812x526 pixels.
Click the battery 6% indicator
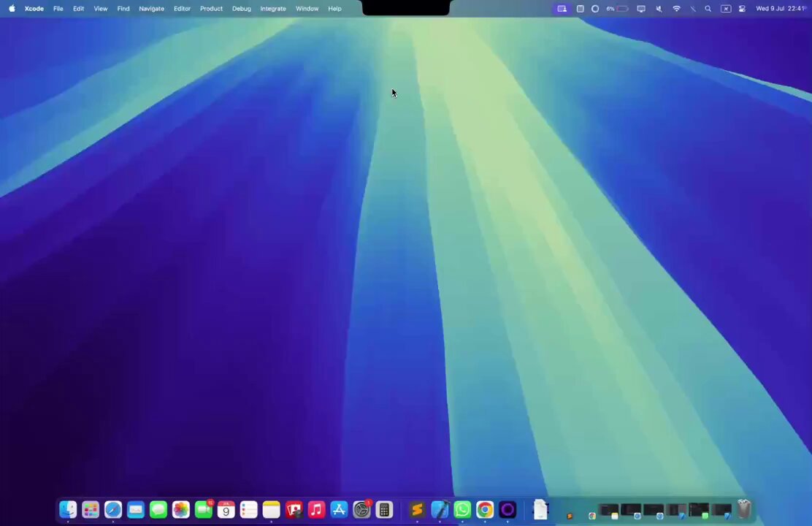coord(617,8)
